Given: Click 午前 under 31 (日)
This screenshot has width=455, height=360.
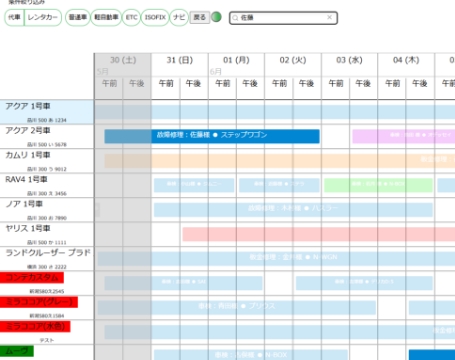Looking at the screenshot, I should tap(166, 83).
